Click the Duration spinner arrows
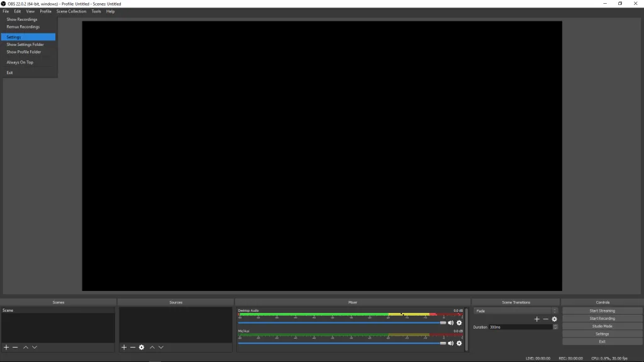This screenshot has width=644, height=362. tap(555, 327)
